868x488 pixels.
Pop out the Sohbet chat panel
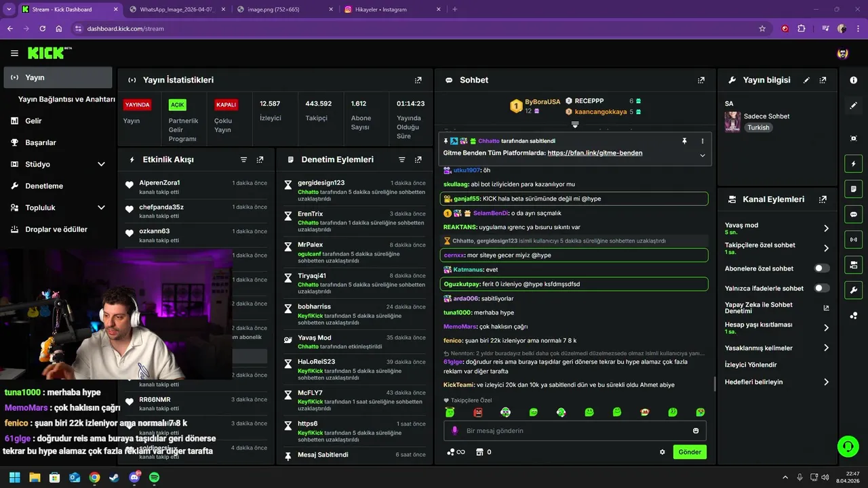tap(701, 80)
